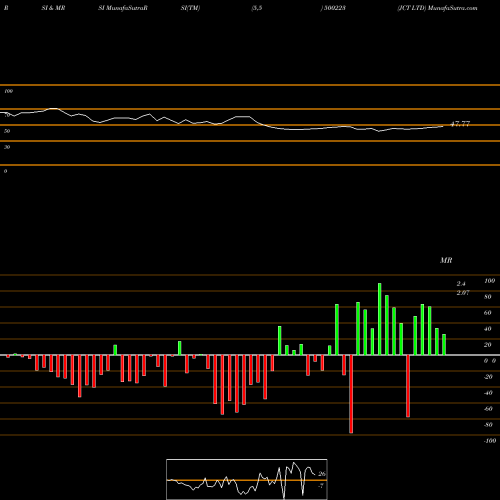This screenshot has width=500, height=500.
Task: Click the -40 label on the MR axis
Action: 488,393
